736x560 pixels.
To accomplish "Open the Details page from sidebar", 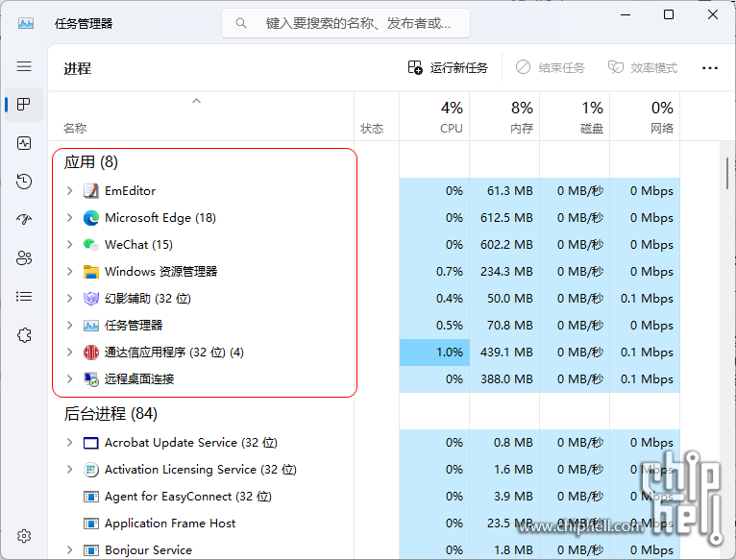I will 24,296.
